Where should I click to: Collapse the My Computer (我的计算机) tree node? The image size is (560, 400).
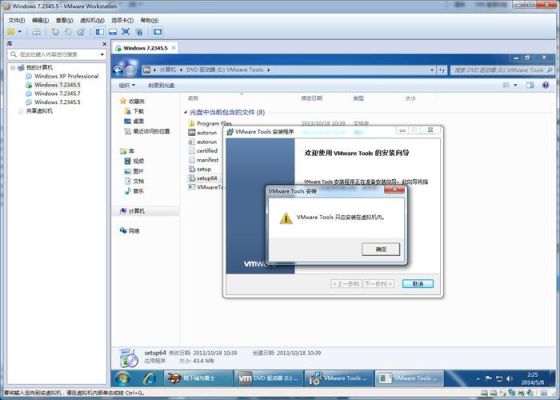click(13, 68)
